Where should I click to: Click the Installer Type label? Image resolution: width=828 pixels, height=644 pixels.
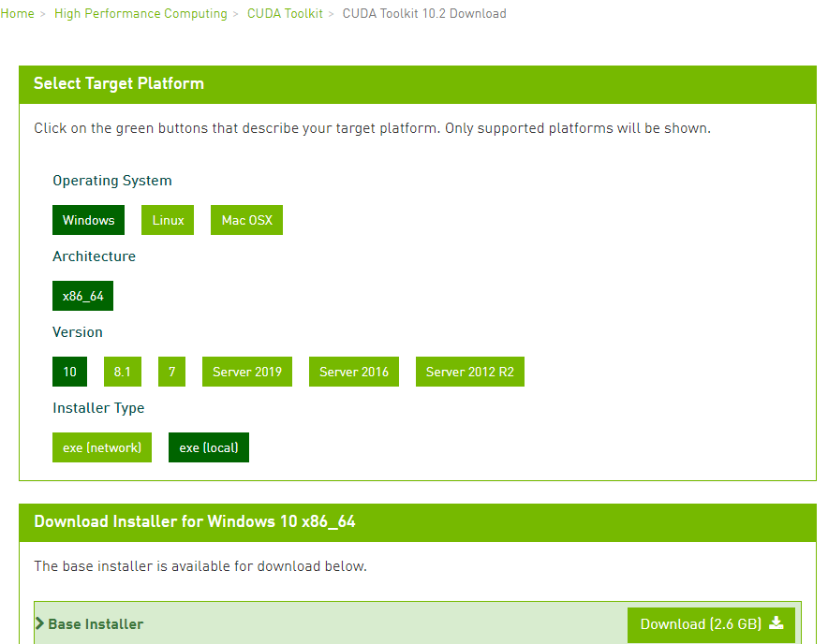tap(98, 408)
